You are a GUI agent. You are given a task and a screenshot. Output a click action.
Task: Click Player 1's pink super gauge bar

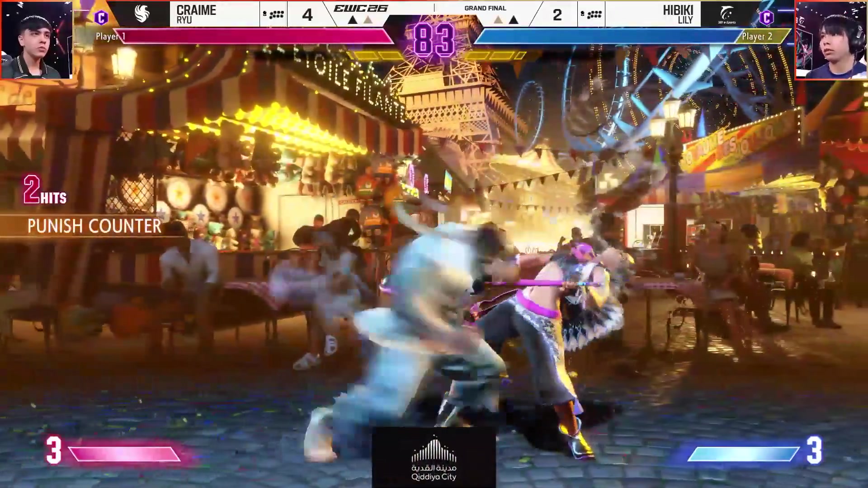(x=124, y=454)
